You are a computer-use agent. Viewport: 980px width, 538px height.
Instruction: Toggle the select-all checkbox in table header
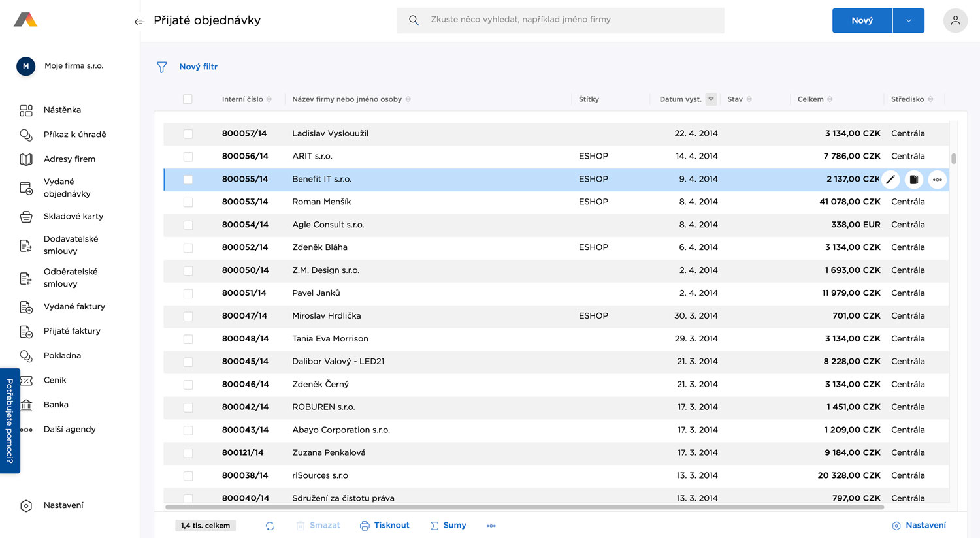click(x=188, y=99)
